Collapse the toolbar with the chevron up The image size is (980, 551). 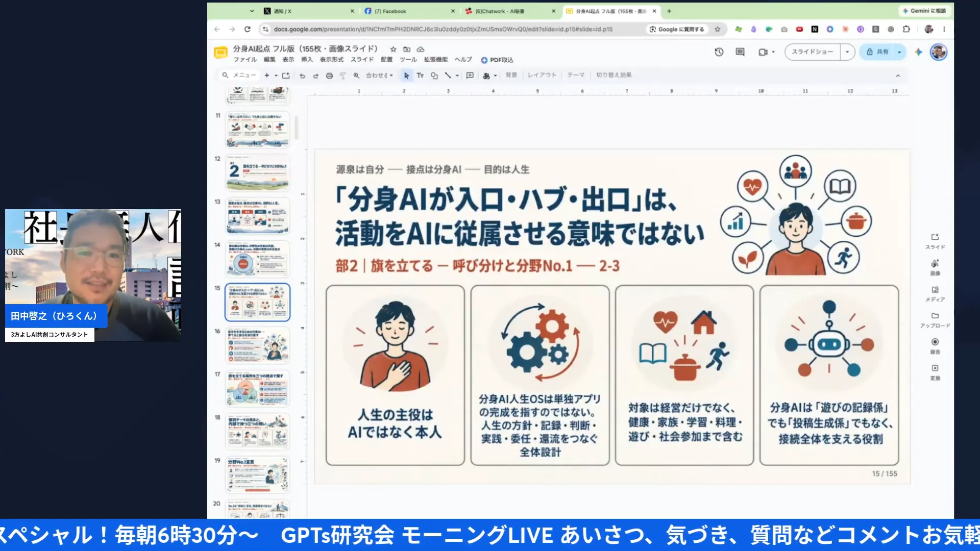pos(898,76)
